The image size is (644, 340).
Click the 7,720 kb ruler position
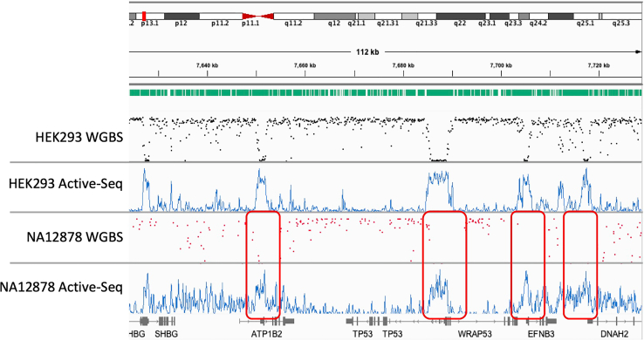[599, 65]
